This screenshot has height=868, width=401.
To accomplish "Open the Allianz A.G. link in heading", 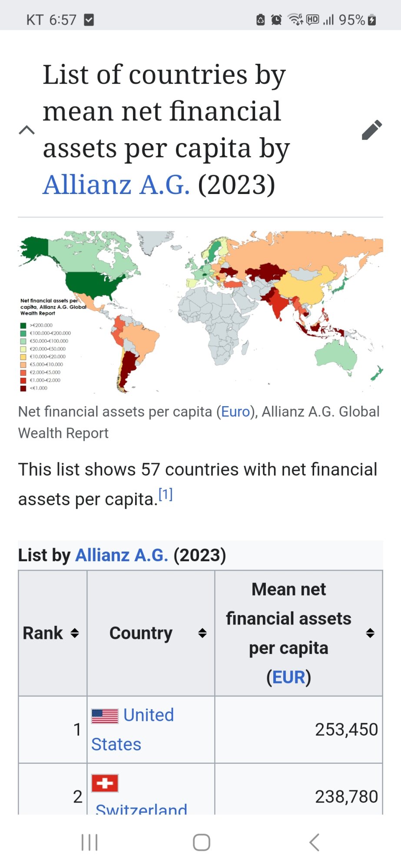I will point(116,184).
